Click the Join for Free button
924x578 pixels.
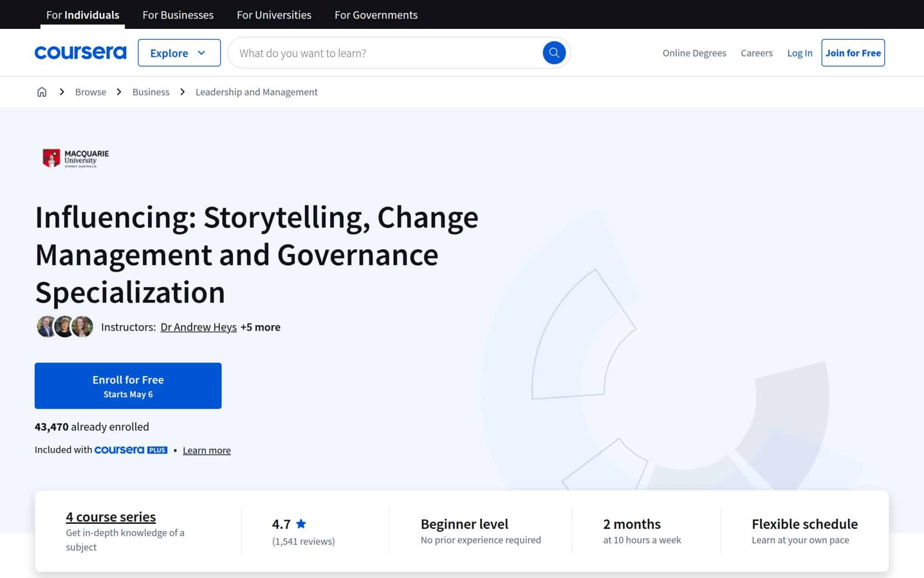(x=853, y=53)
